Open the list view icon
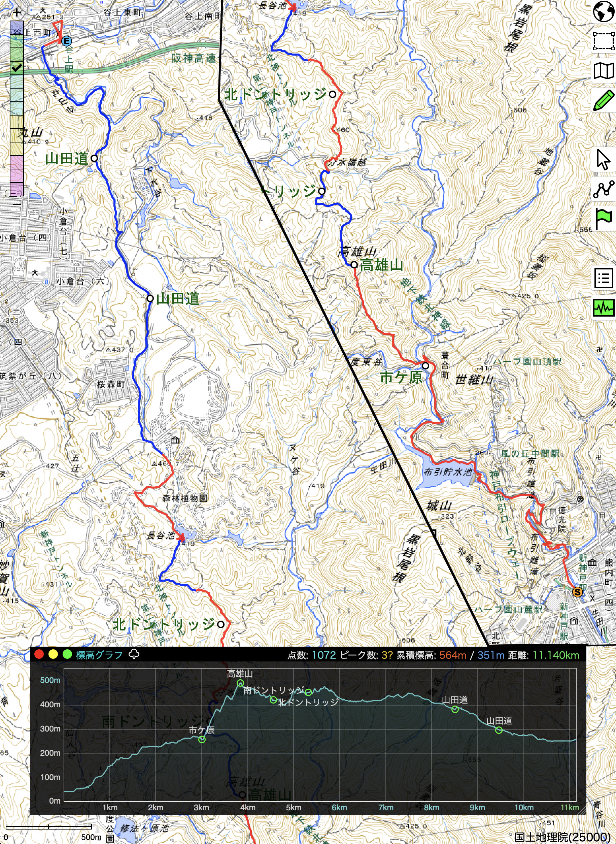The height and width of the screenshot is (844, 616). (604, 278)
